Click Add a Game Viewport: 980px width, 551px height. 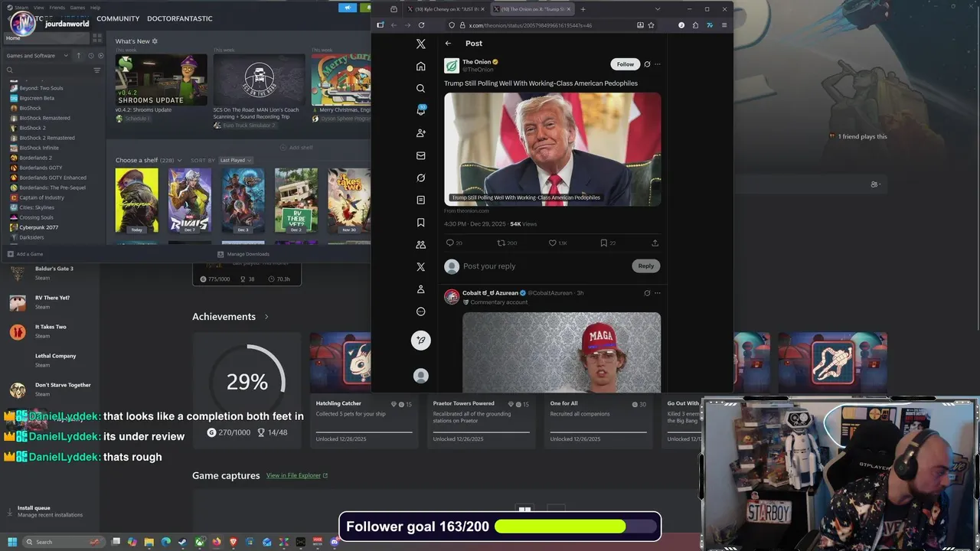[25, 254]
